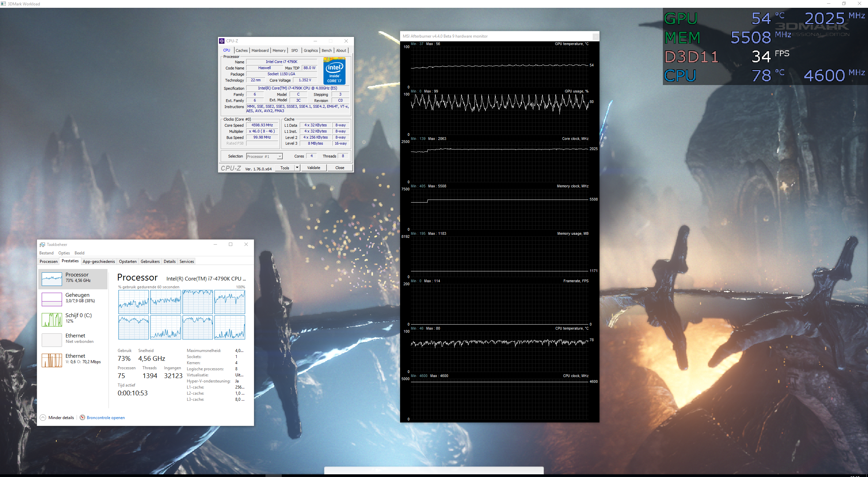Click the Validate button in CPU-Z
The height and width of the screenshot is (477, 868).
pyautogui.click(x=314, y=168)
